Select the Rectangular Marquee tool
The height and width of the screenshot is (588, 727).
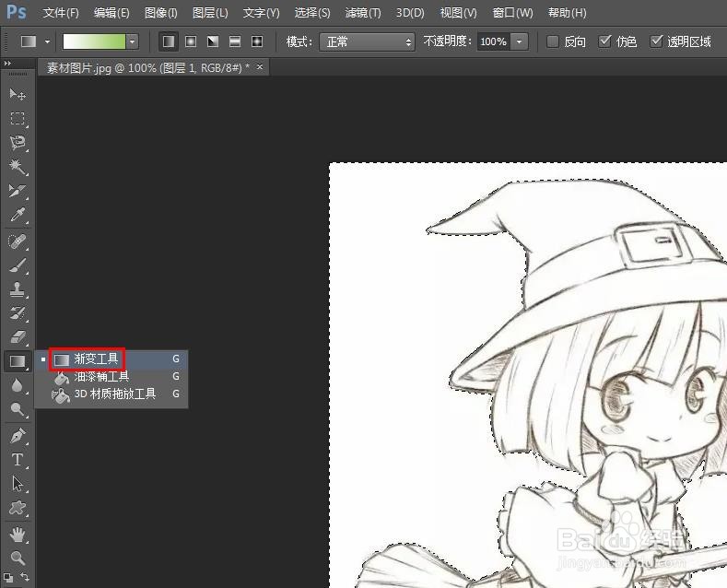click(x=18, y=118)
